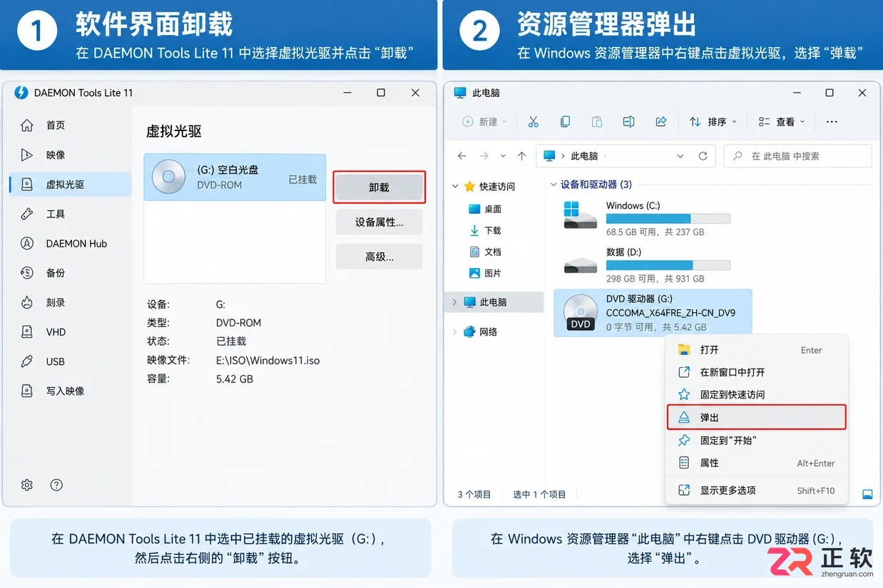The image size is (883, 588).
Task: Collapse 快速访问 tree node
Action: [x=456, y=187]
